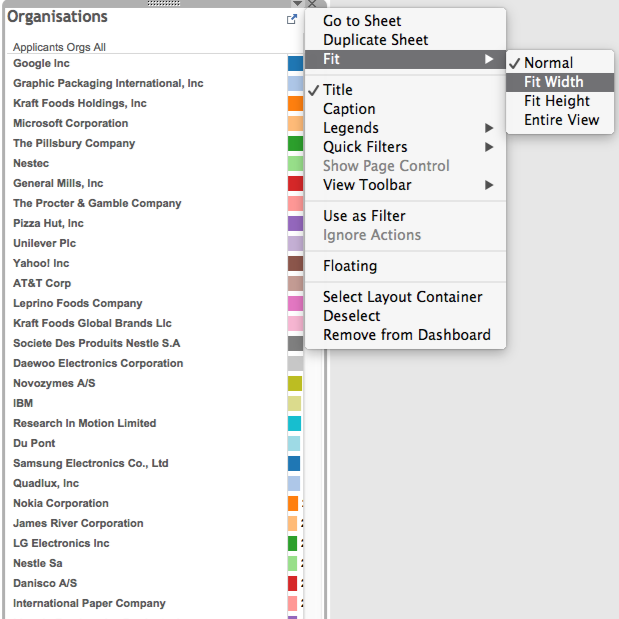This screenshot has width=619, height=619.
Task: Select Du Pont row
Action: [34, 443]
